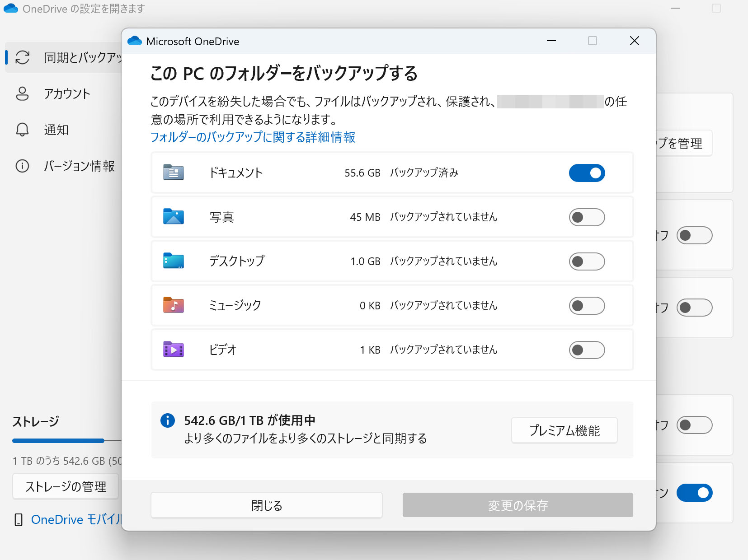The width and height of the screenshot is (748, 560).
Task: Open フォルダーのバックアップに関する詳細情報 link
Action: pos(253,137)
